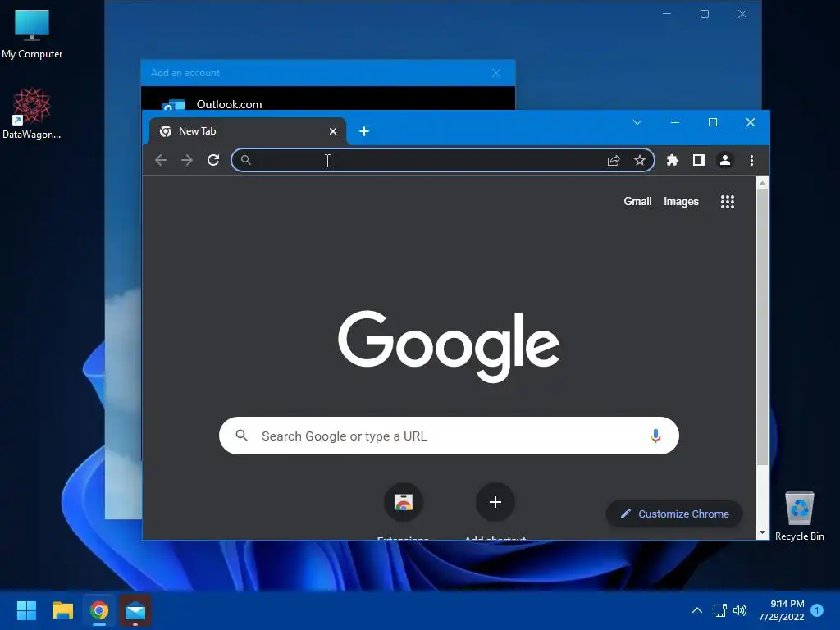Open Gmail link
840x630 pixels.
point(637,202)
